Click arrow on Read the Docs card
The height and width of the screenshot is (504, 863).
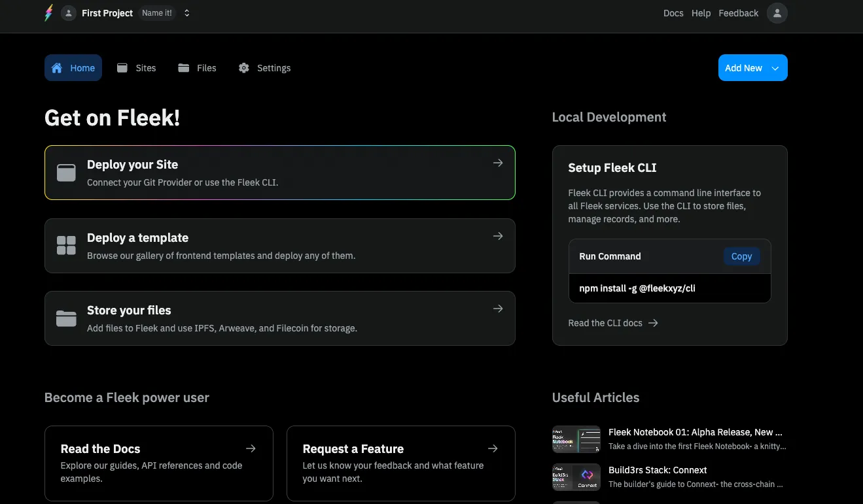click(x=251, y=448)
